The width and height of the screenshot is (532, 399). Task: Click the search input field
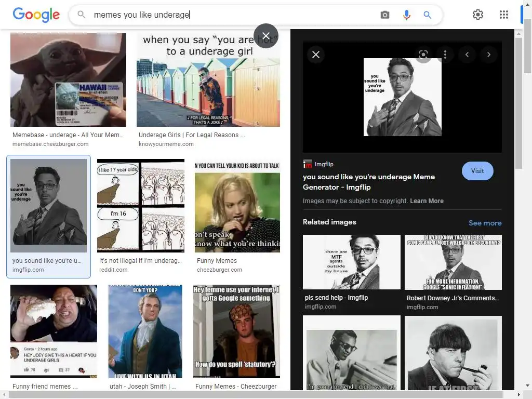(x=234, y=15)
